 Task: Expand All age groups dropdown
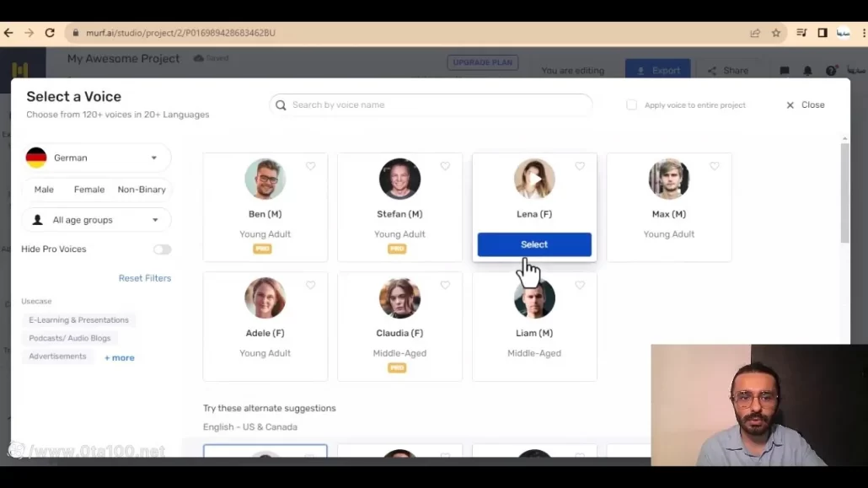pos(96,220)
